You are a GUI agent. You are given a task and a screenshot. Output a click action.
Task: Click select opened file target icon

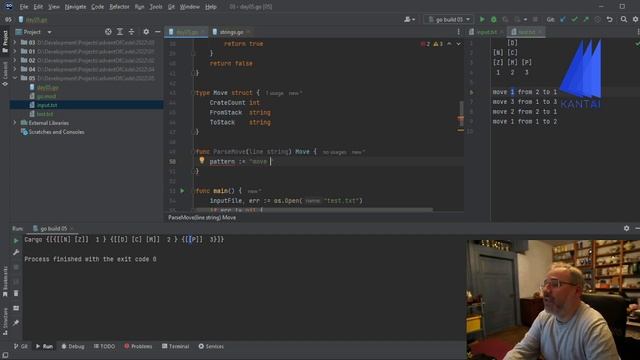(x=108, y=32)
